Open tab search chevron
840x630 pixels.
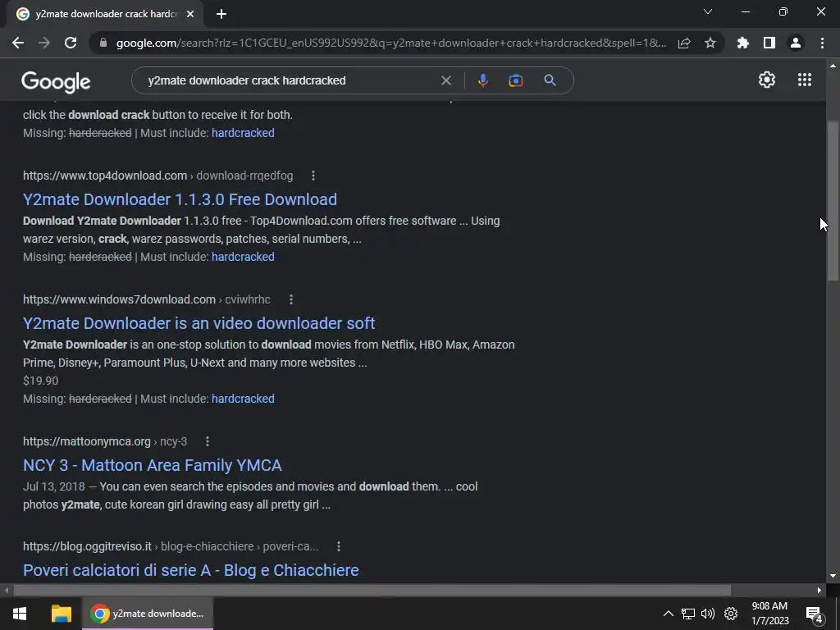pos(708,11)
